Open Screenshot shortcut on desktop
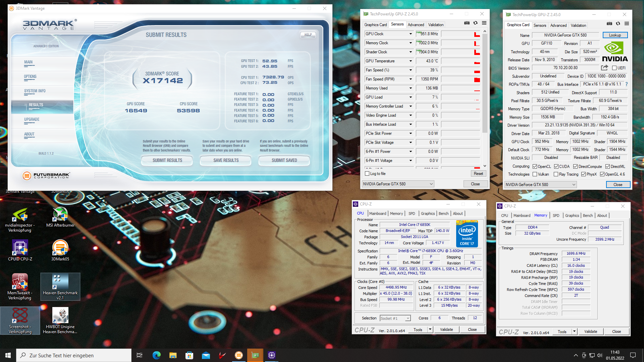Screen dimensions: 644x362 [20, 321]
